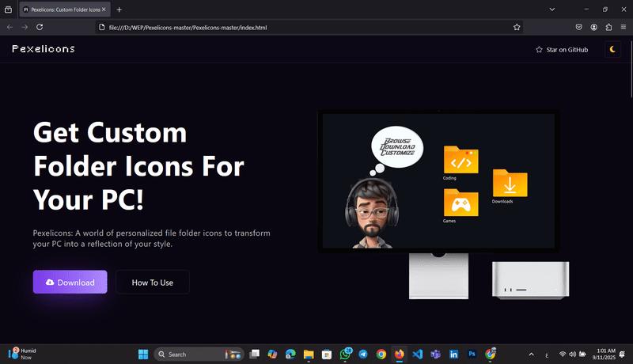Click the Pexelicons logo in header

pos(44,49)
